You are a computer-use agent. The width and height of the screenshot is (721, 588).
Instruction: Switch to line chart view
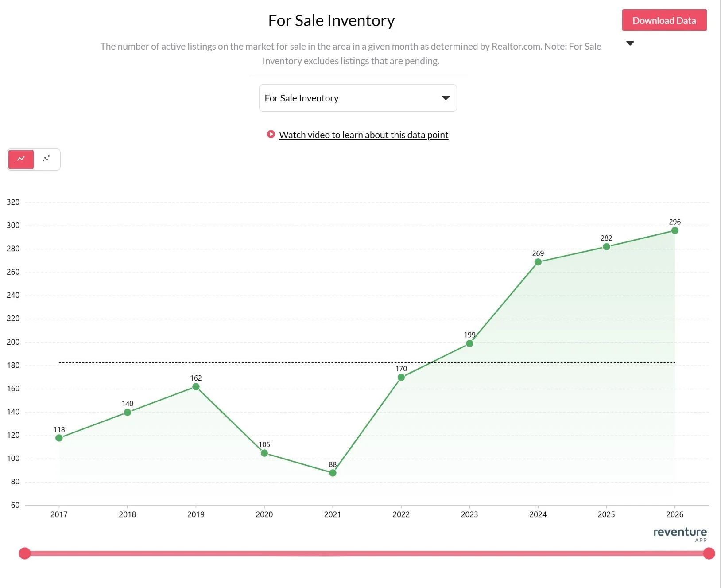click(x=21, y=159)
